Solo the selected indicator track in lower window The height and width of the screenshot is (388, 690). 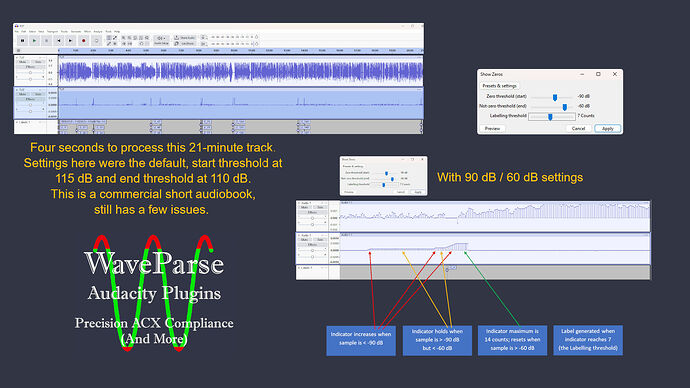click(320, 240)
